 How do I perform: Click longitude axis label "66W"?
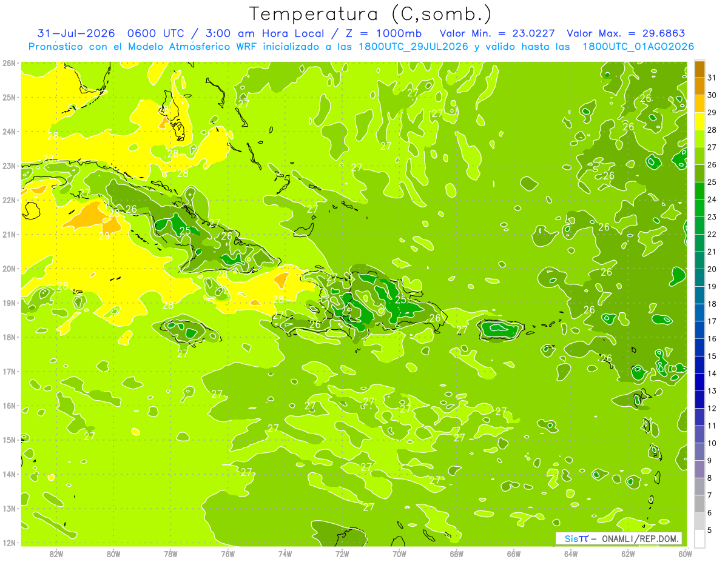(x=514, y=554)
